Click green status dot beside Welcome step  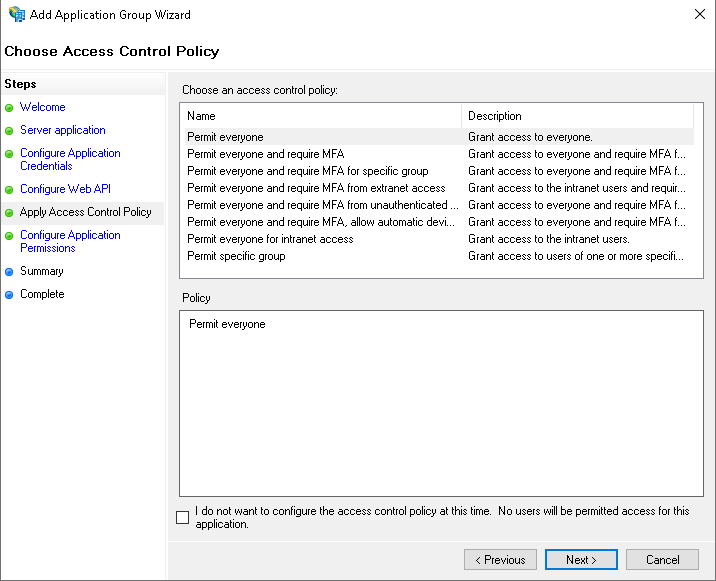pyautogui.click(x=9, y=108)
